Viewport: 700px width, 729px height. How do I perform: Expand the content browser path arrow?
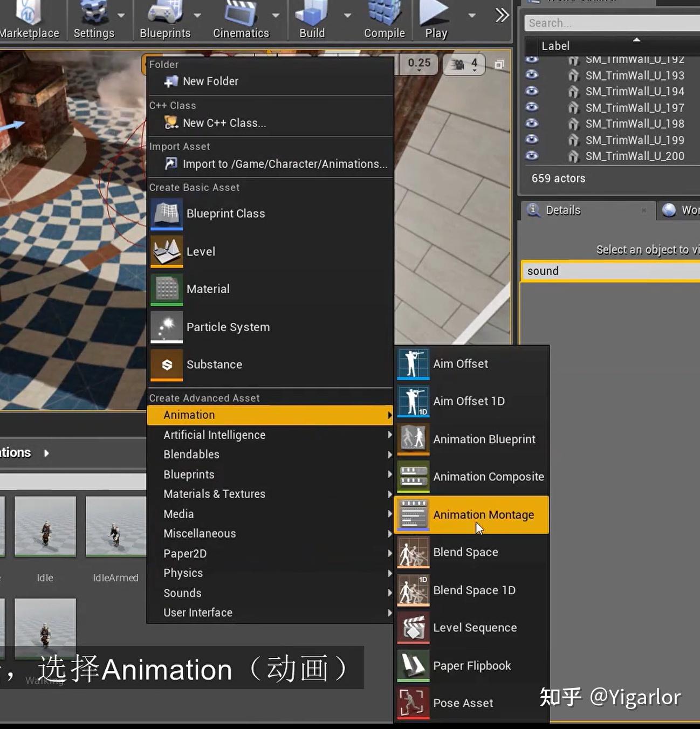(46, 453)
